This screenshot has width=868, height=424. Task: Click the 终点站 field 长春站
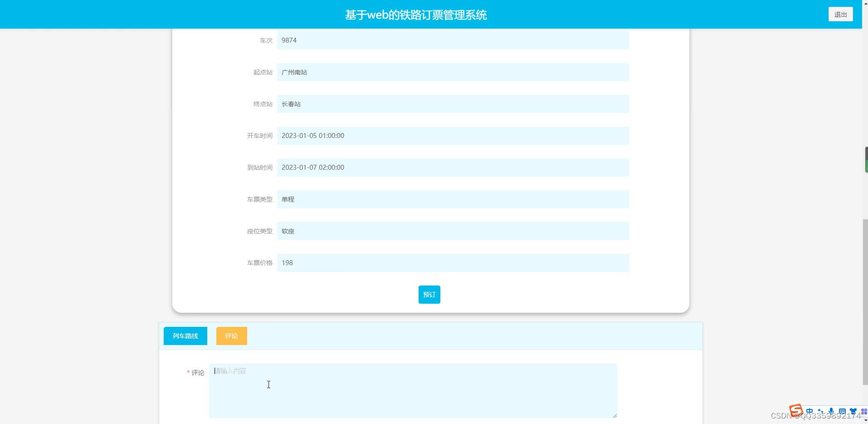coord(453,104)
